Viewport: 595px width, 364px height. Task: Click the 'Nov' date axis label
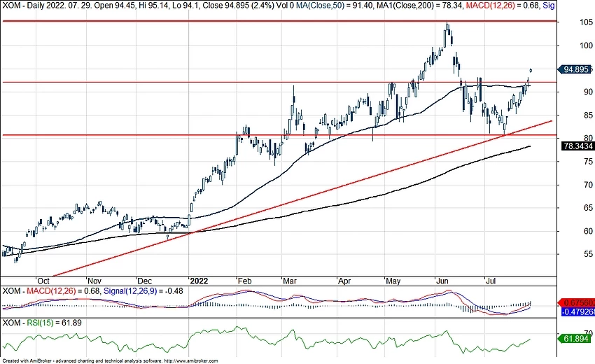(94, 281)
